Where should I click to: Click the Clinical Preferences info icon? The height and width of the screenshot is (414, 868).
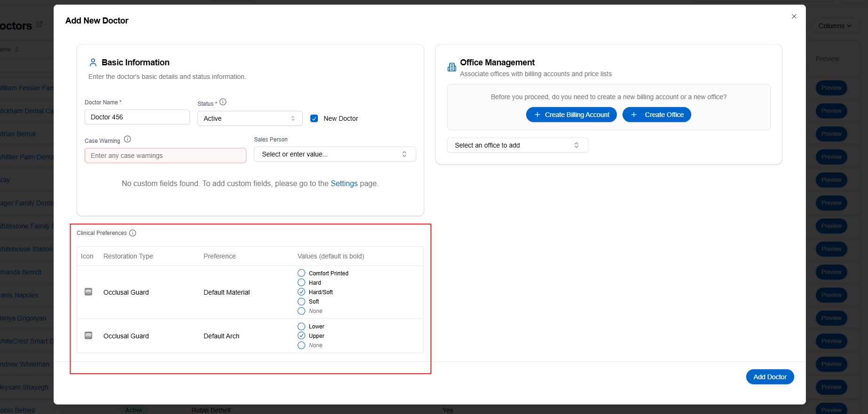click(133, 233)
